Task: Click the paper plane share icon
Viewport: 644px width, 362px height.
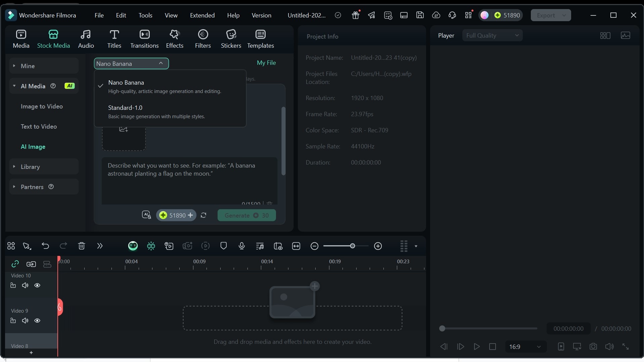Action: coord(372,15)
